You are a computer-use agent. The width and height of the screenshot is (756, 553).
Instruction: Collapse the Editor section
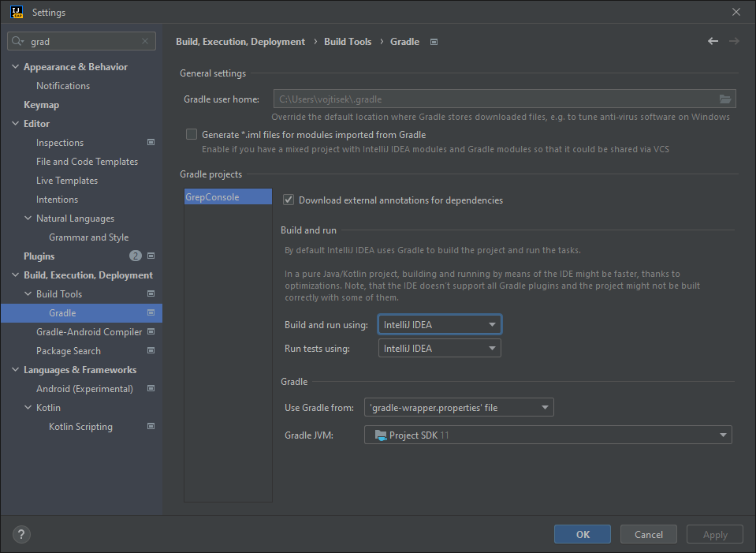(16, 124)
